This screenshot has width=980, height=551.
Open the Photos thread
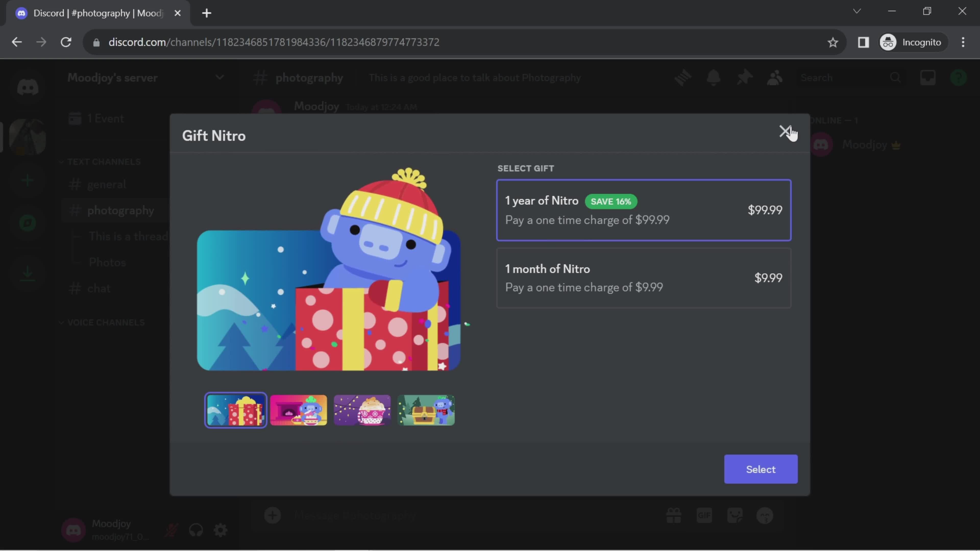107,262
